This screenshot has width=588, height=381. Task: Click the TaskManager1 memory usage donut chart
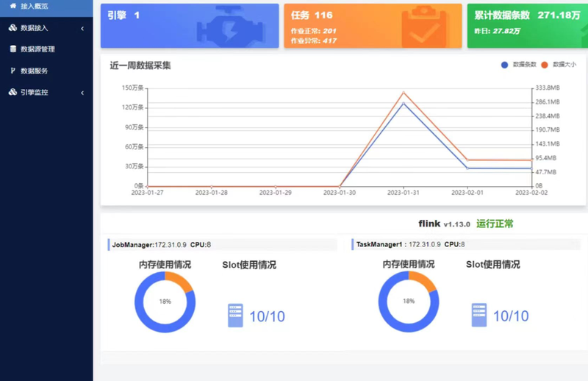click(x=409, y=302)
